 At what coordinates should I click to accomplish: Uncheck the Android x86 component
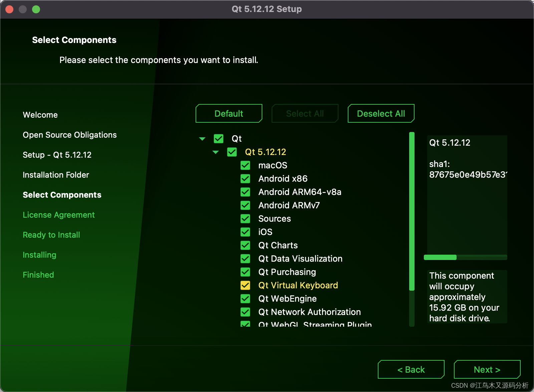click(x=245, y=179)
